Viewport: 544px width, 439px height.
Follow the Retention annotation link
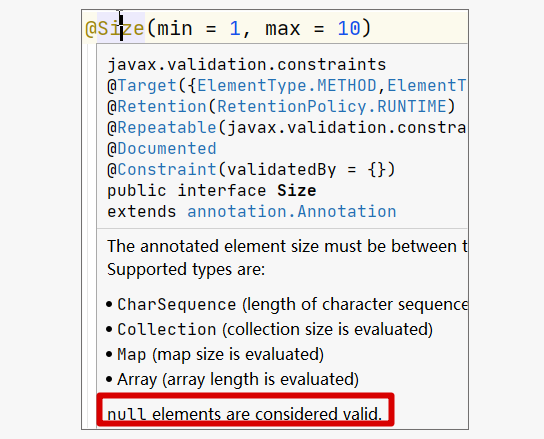click(x=162, y=107)
